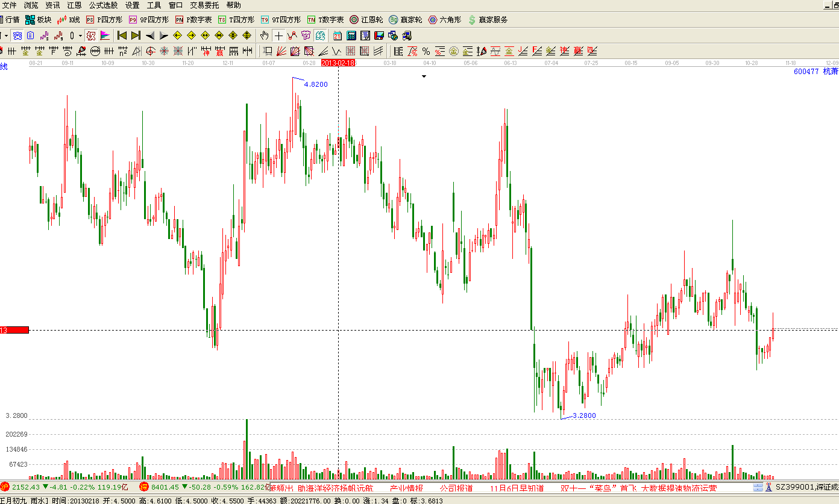Click the save floppy disk icon
The height and width of the screenshot is (504, 839).
(x=379, y=36)
